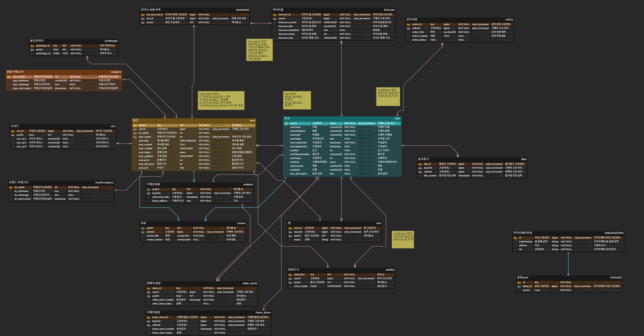Click the foreign key icon beside sellerId in notice table
The height and width of the screenshot is (336, 644).
click(x=408, y=29)
